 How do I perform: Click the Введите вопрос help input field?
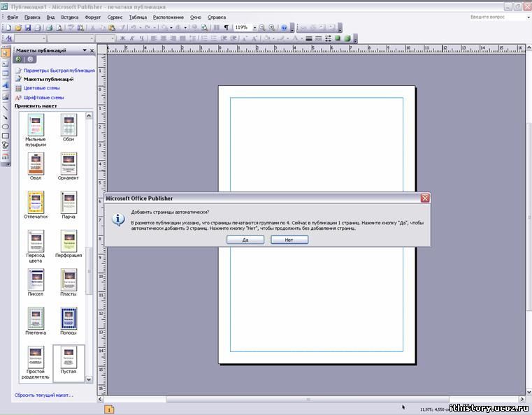(497, 17)
